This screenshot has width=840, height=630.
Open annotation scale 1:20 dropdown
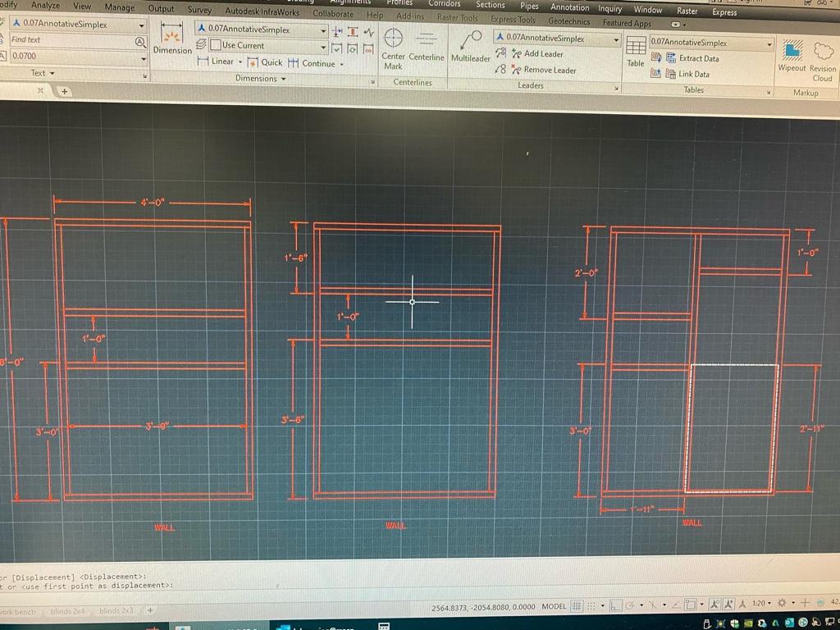coord(761,603)
